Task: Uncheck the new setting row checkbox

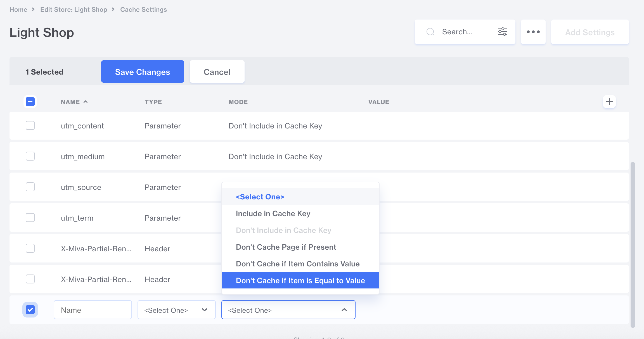Action: coord(30,310)
